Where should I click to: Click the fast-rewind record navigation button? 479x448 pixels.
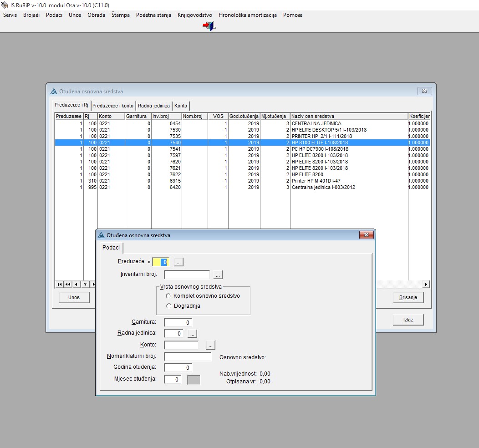point(68,284)
